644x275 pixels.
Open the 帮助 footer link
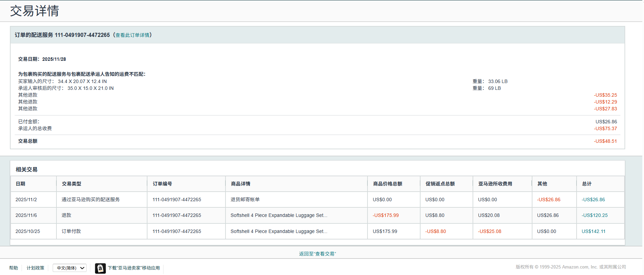(14, 268)
